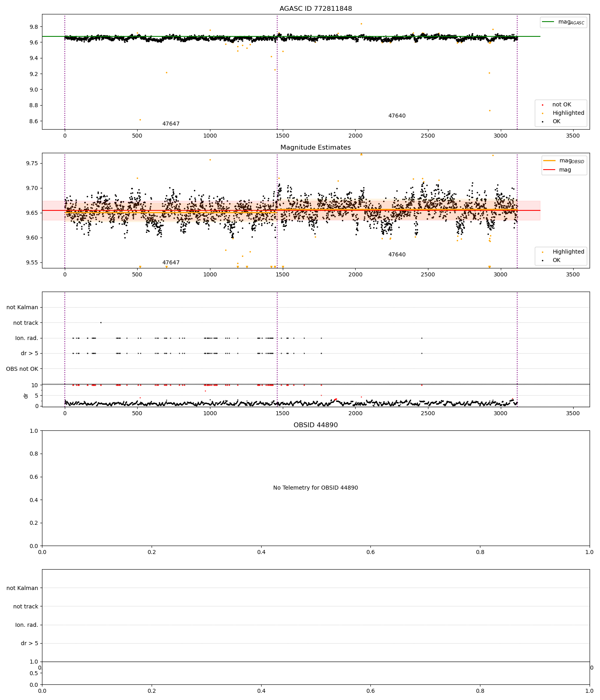Click the "not OK" legend entry
The width and height of the screenshot is (600, 700).
point(562,105)
